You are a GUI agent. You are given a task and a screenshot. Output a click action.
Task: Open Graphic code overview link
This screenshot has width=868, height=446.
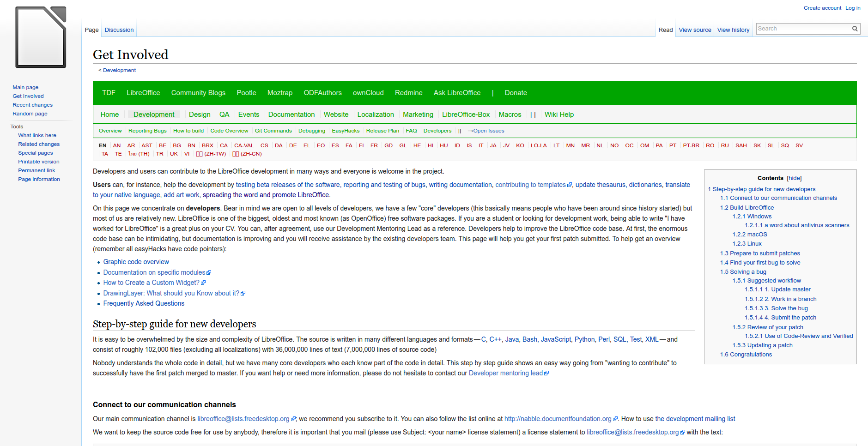pyautogui.click(x=136, y=262)
